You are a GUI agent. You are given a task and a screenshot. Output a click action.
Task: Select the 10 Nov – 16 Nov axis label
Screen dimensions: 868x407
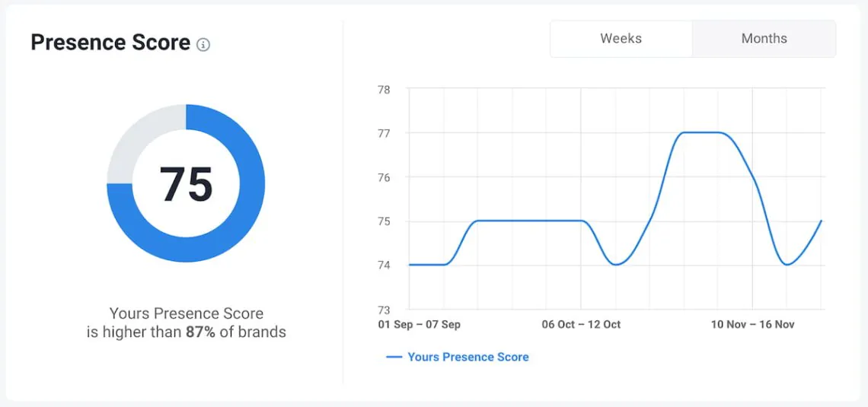click(x=752, y=325)
